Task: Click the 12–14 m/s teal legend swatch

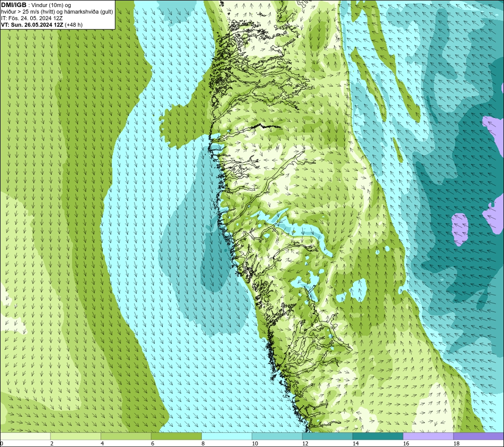Action: [327, 436]
